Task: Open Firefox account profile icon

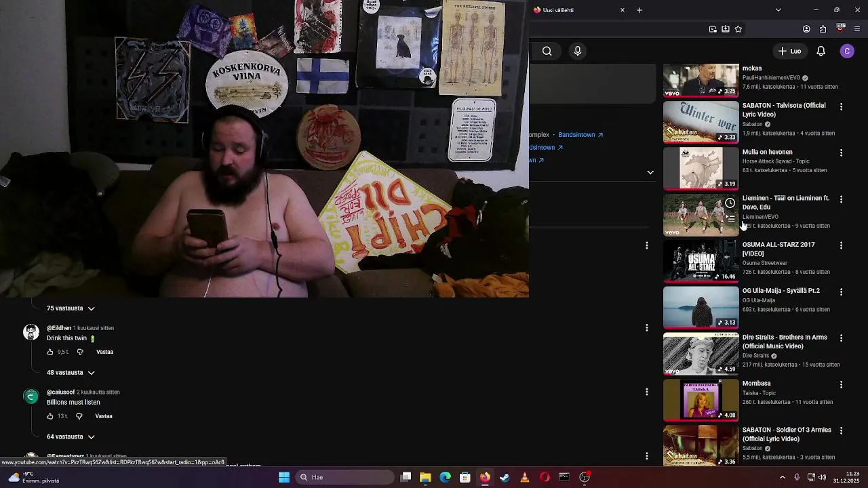Action: click(x=806, y=29)
